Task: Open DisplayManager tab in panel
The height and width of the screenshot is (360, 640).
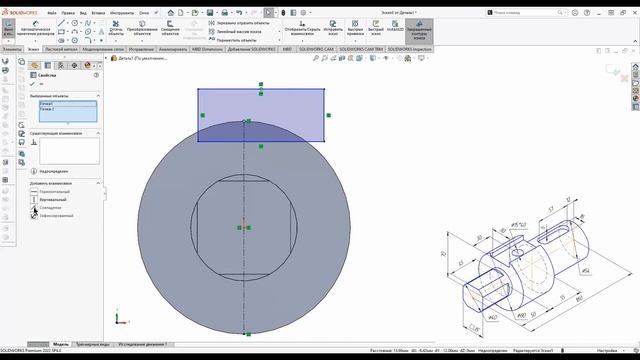Action: 87,65
